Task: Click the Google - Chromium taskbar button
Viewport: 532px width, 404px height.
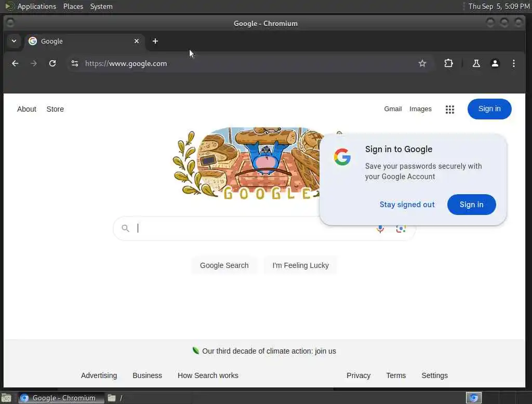Action: click(61, 398)
